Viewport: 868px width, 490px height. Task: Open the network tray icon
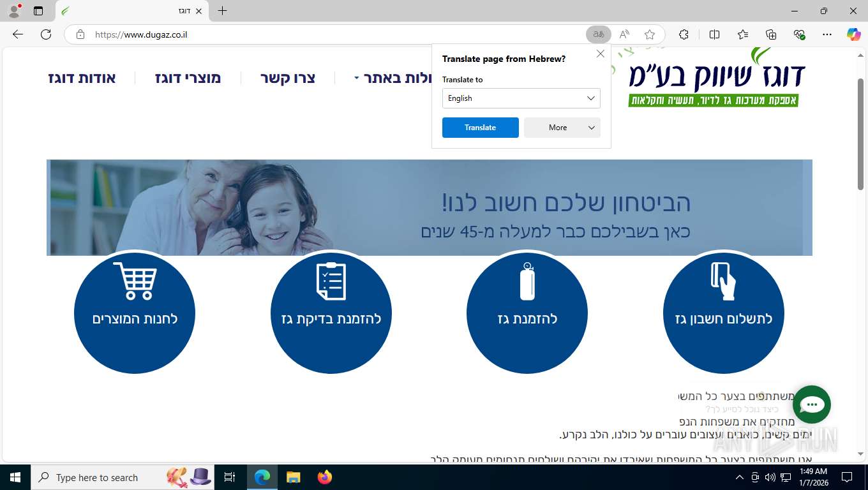786,477
